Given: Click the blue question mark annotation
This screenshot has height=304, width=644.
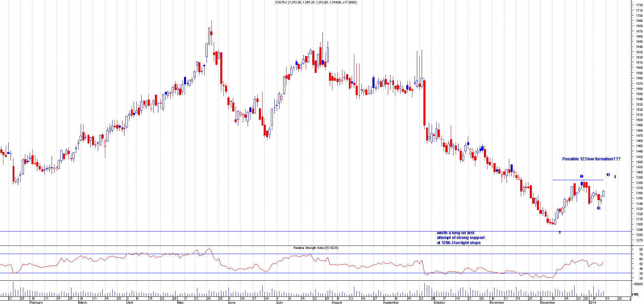Looking at the screenshot, I should click(x=615, y=177).
